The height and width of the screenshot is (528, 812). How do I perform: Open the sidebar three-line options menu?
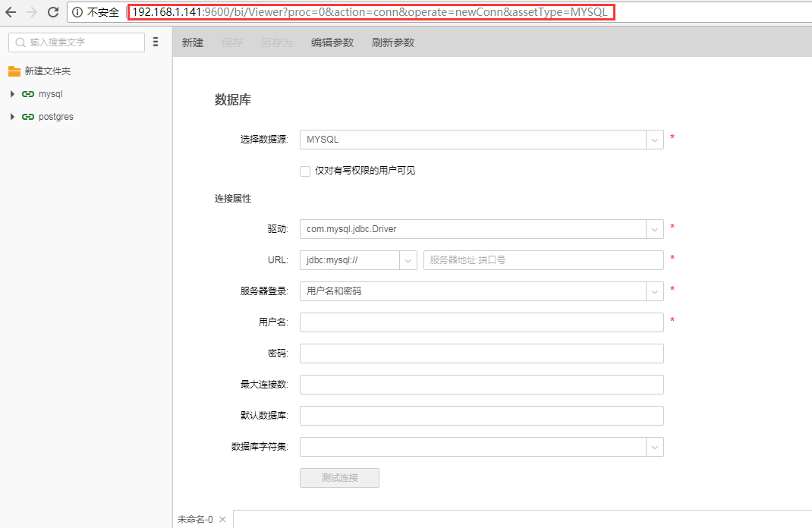(156, 42)
